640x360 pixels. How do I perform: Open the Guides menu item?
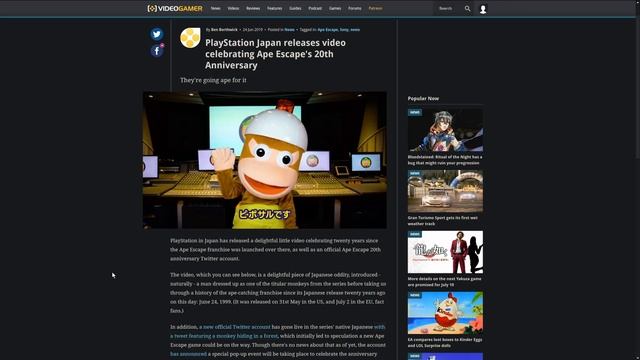point(295,8)
